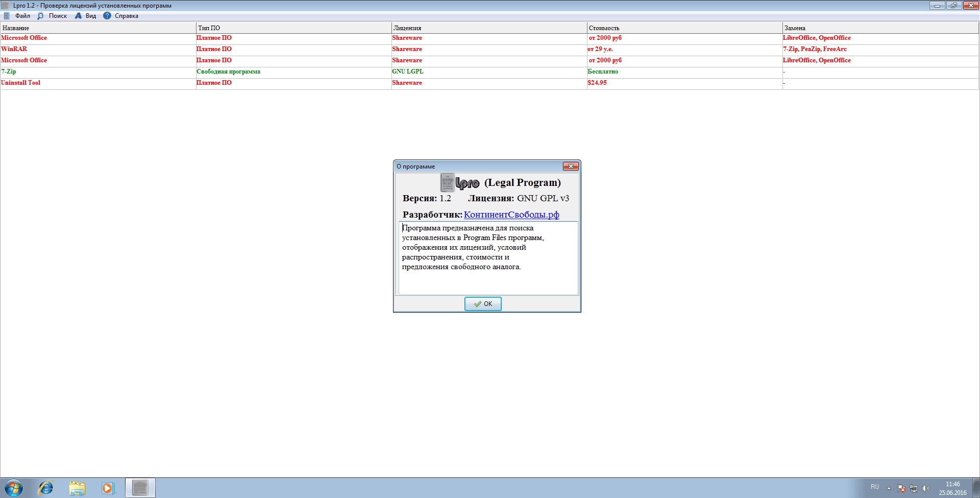
Task: Open the network tray icon
Action: (914, 488)
